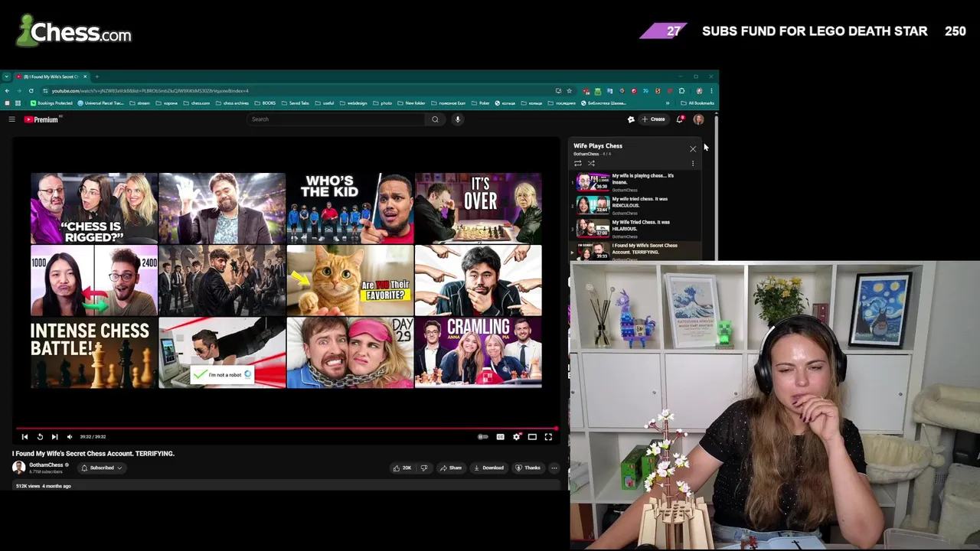The width and height of the screenshot is (980, 551).
Task: Open player settings gear
Action: point(517,437)
